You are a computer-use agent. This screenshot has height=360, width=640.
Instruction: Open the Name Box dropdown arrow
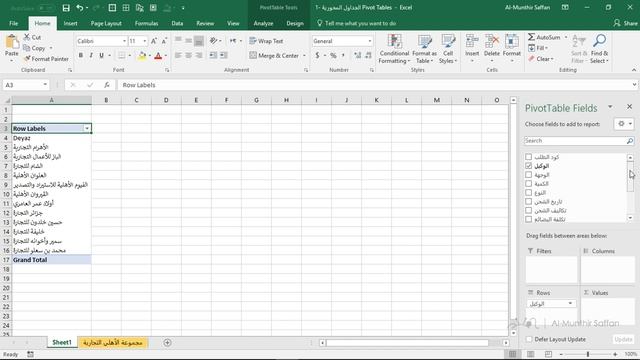click(x=45, y=85)
